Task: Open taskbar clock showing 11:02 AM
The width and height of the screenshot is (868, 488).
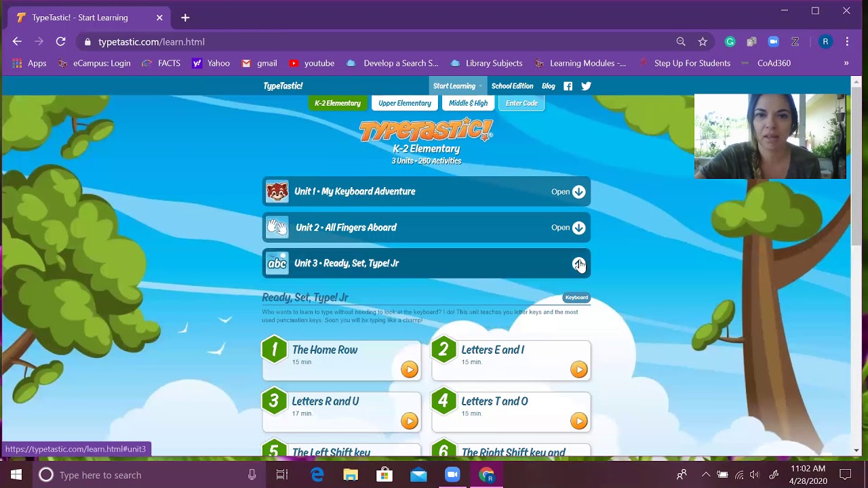Action: pyautogui.click(x=808, y=474)
